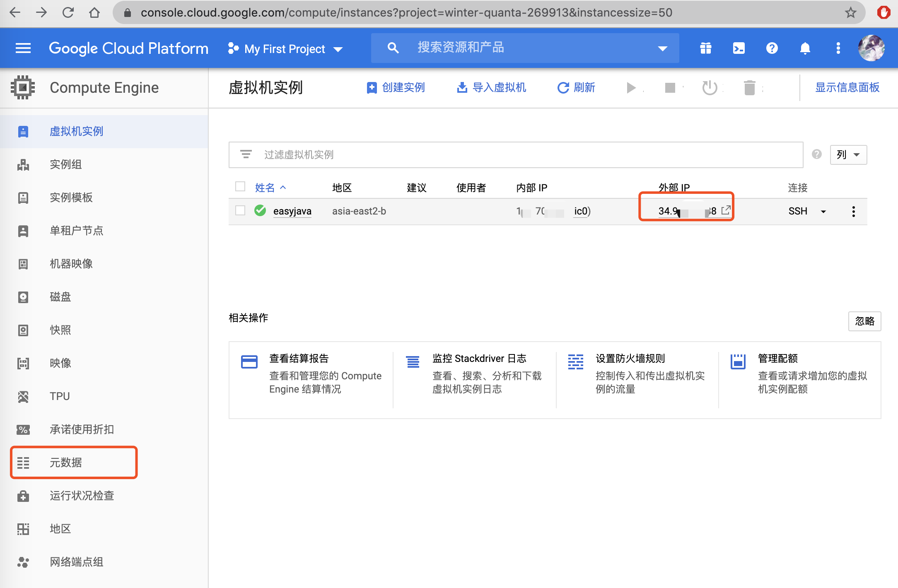
Task: Click 创建实例 create instance button
Action: 396,87
